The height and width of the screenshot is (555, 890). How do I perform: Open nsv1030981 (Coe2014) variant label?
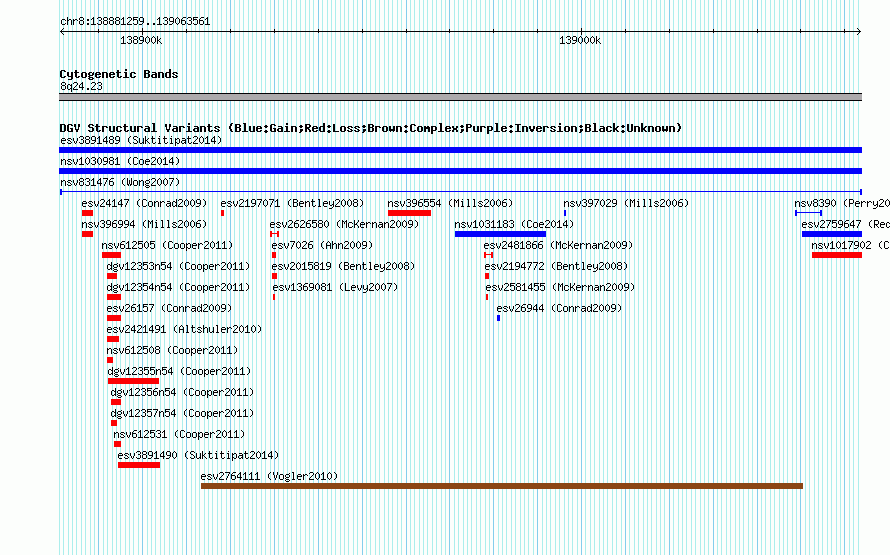tap(120, 161)
